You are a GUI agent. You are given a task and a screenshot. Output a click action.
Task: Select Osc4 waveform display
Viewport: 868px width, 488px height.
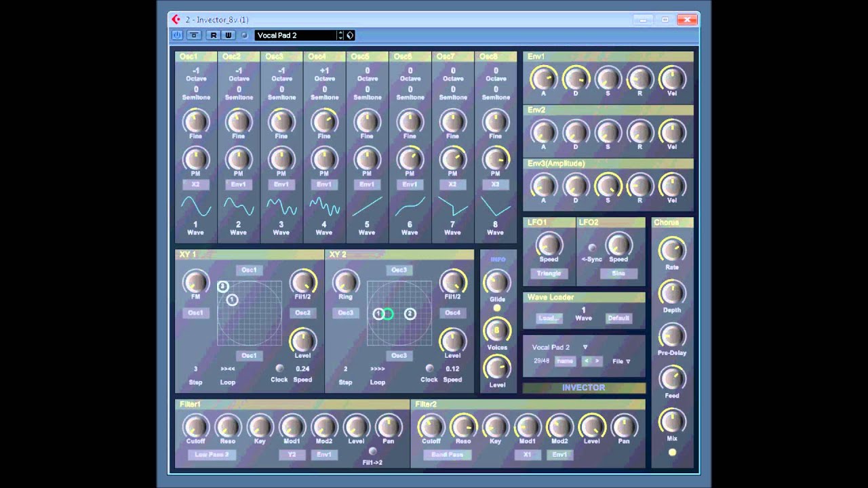click(324, 206)
